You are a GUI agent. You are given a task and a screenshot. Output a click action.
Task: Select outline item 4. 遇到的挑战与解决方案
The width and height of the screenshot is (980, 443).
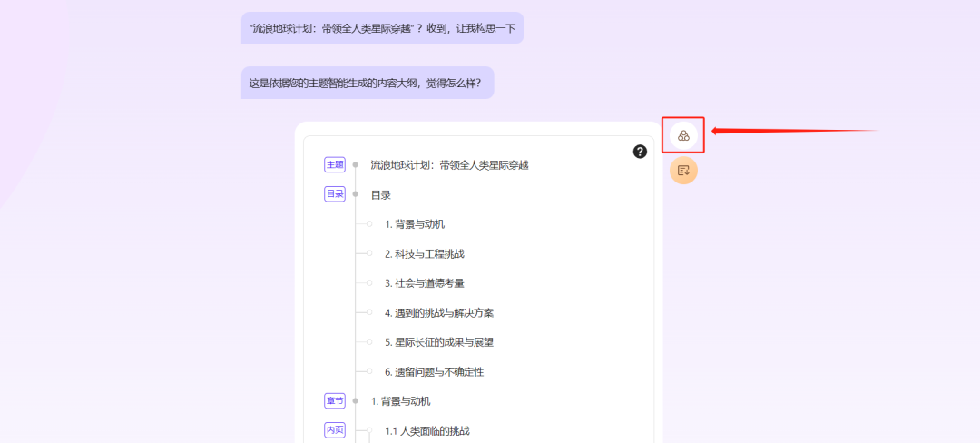point(440,313)
